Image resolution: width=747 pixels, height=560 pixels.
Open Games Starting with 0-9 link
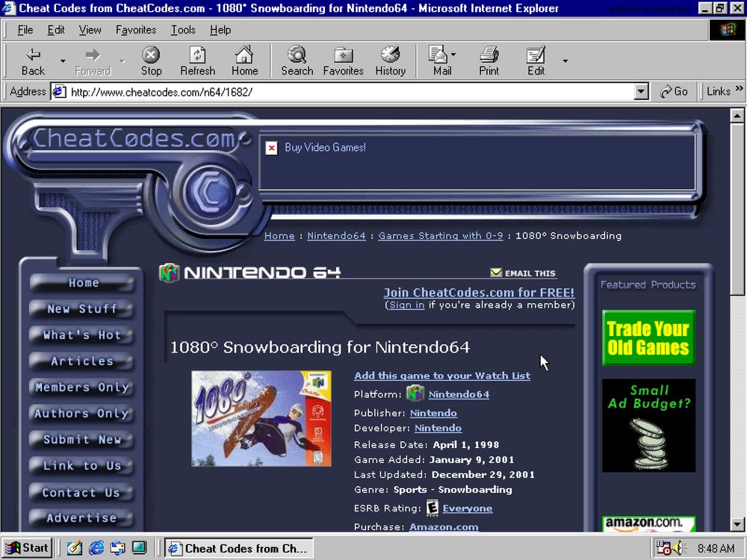point(441,236)
